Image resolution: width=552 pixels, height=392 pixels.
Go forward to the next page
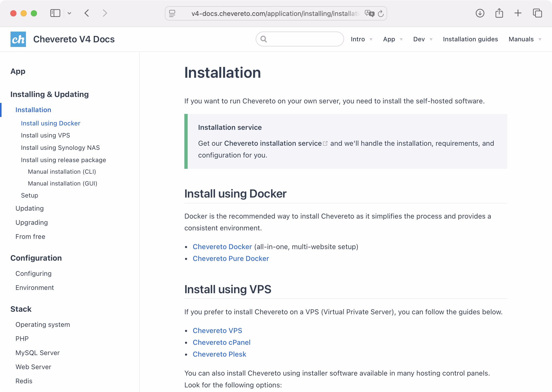click(x=105, y=13)
